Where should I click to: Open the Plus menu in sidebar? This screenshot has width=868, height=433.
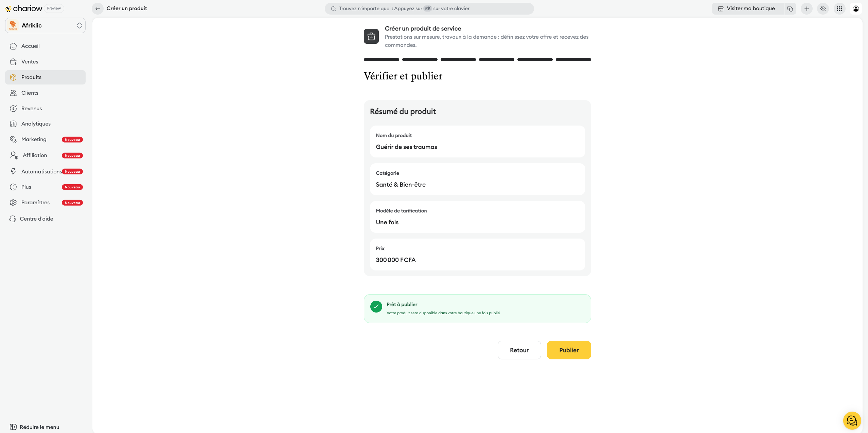[x=26, y=187]
